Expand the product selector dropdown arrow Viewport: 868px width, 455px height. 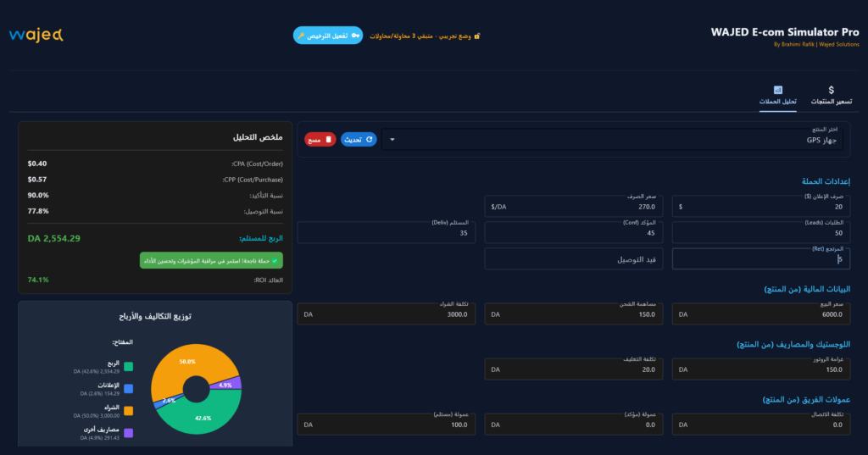[x=392, y=139]
